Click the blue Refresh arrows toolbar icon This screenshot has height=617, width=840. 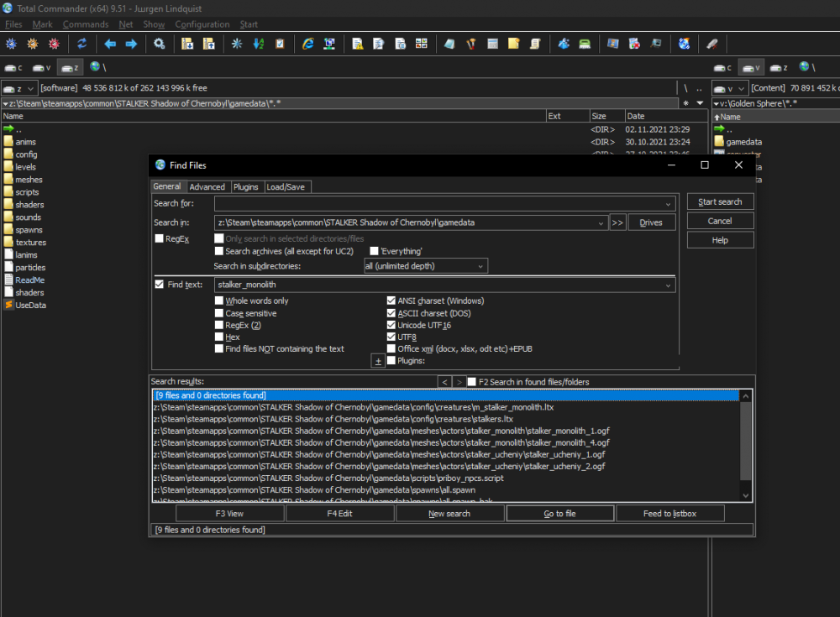tap(82, 44)
